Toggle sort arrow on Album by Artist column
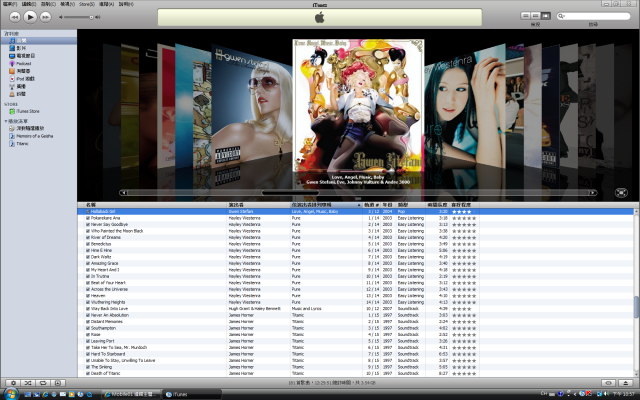The width and height of the screenshot is (640, 400). tap(359, 205)
